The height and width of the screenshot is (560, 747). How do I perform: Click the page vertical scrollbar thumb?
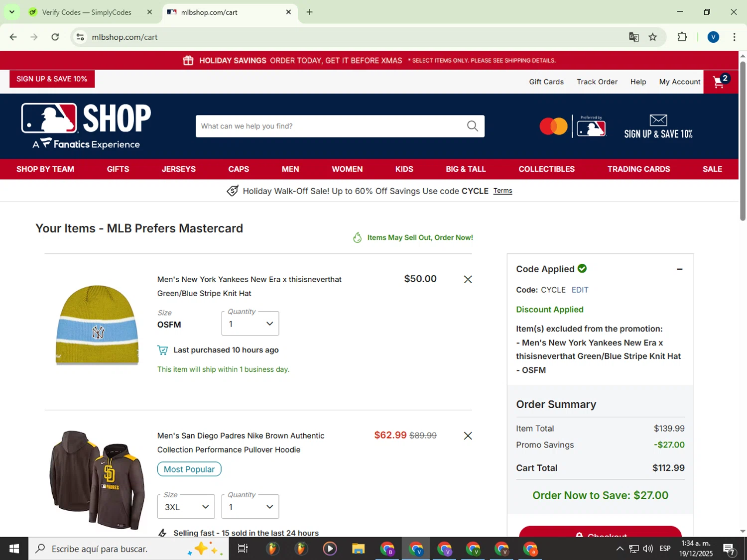pos(743,141)
